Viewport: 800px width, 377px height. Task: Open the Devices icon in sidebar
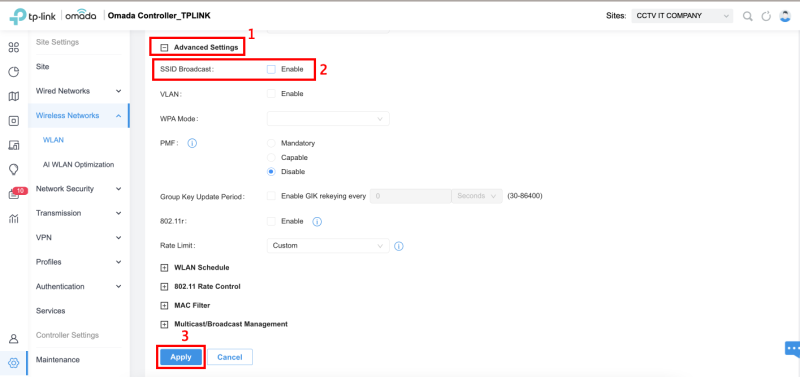pyautogui.click(x=14, y=121)
